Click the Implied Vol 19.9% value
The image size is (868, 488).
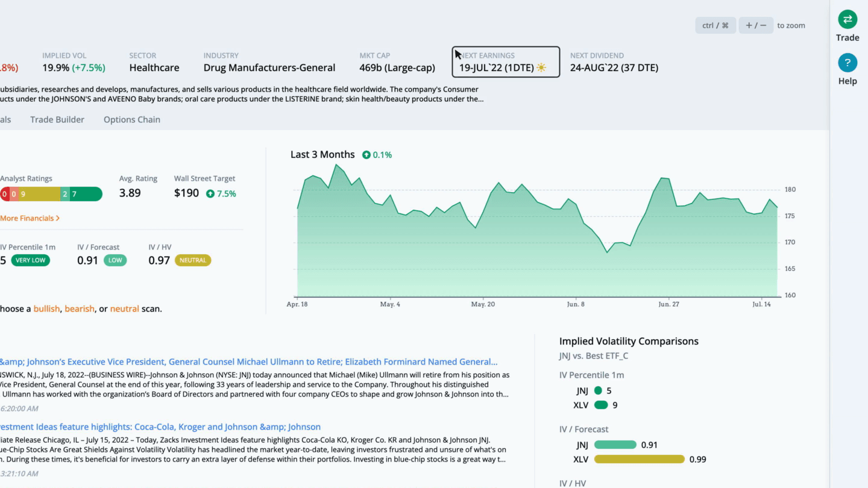[x=56, y=67]
